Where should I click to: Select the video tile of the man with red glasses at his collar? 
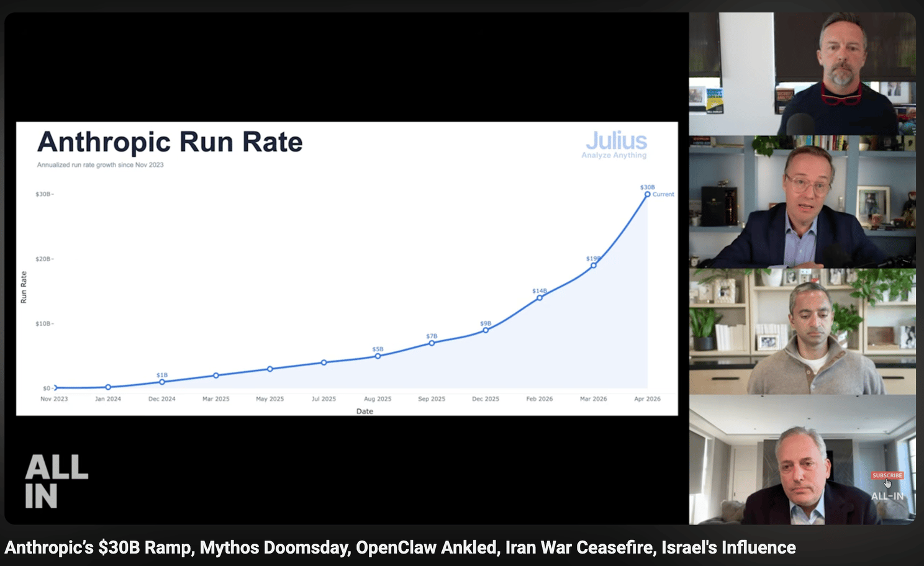pos(802,74)
